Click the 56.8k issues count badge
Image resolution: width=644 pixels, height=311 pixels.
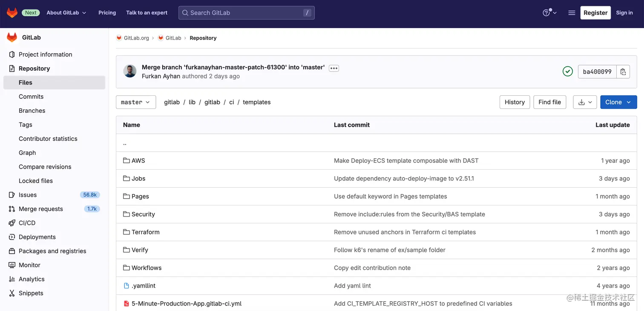click(x=90, y=195)
